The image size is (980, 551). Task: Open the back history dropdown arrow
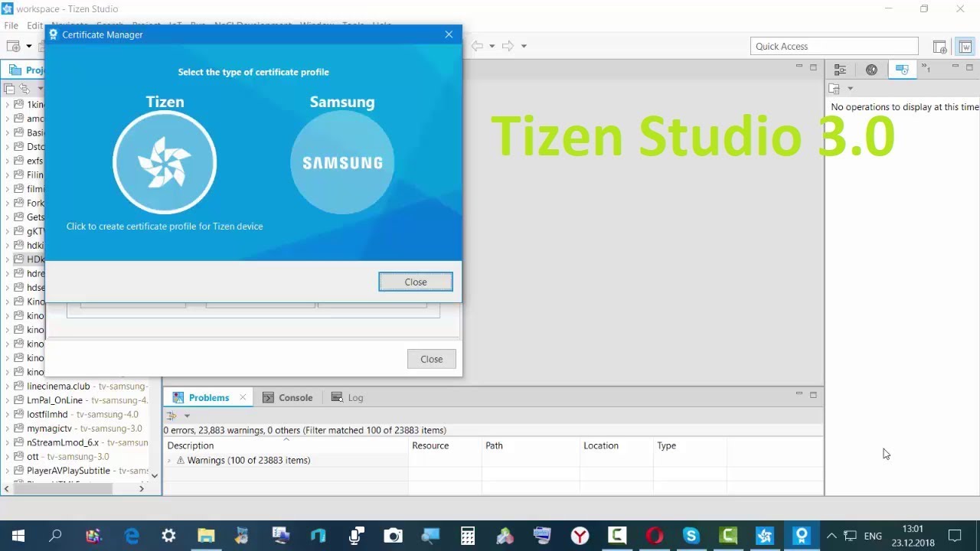coord(492,46)
